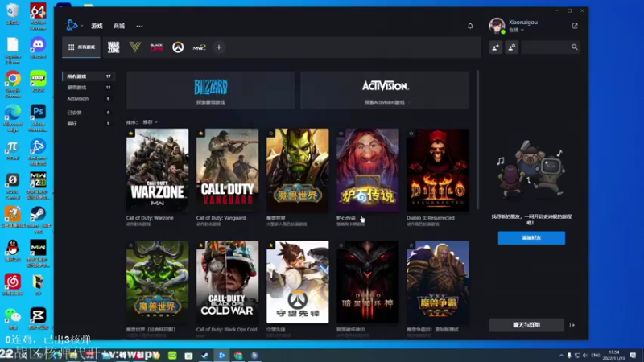Toggle favorite star on Call of Duty: Warzone
The height and width of the screenshot is (362, 644).
[x=130, y=134]
